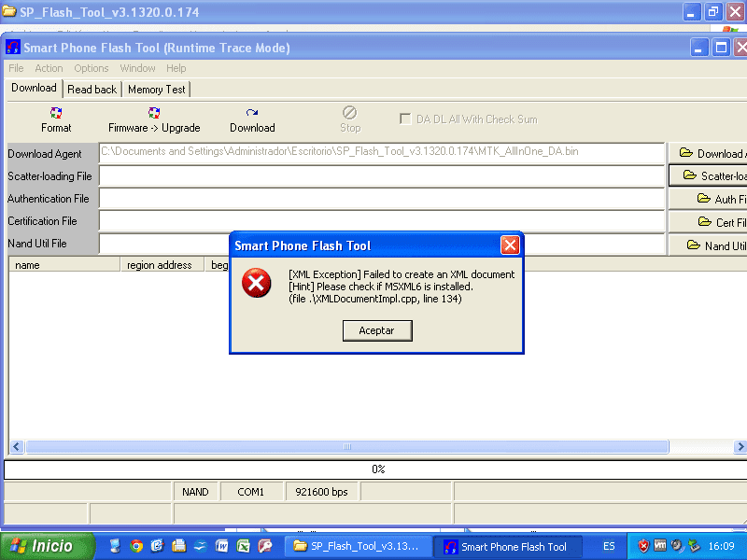This screenshot has width=747, height=560.
Task: Close the Smart Phone Flash Tool error dialog
Action: pos(510,245)
